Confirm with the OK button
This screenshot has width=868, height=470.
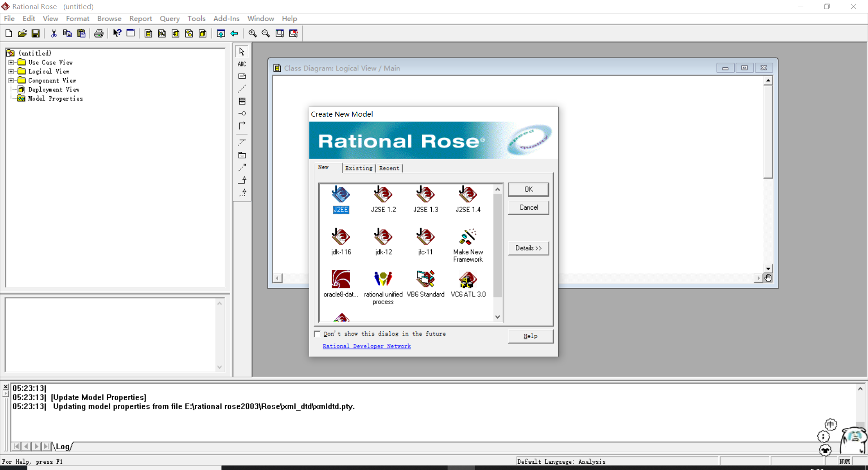(528, 189)
